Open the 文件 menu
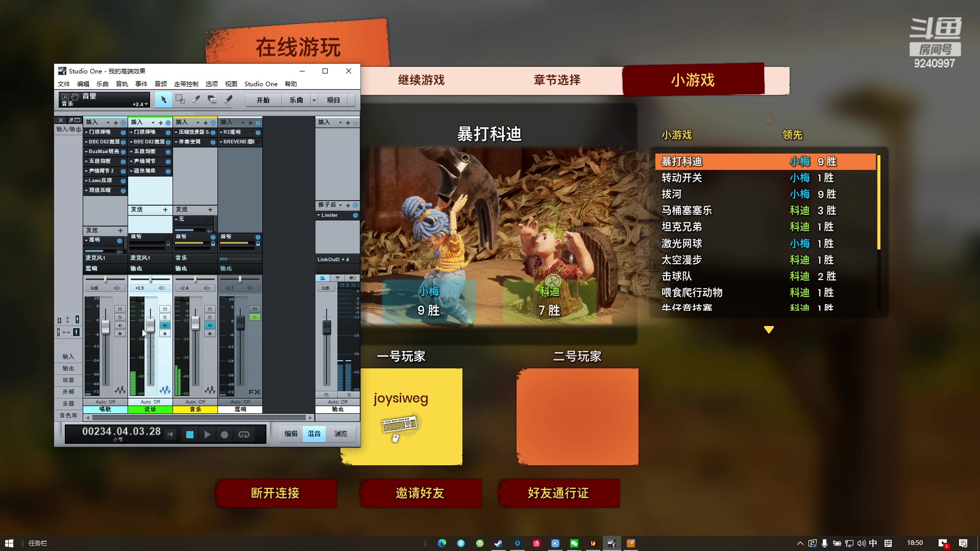Image resolution: width=980 pixels, height=551 pixels. (64, 84)
